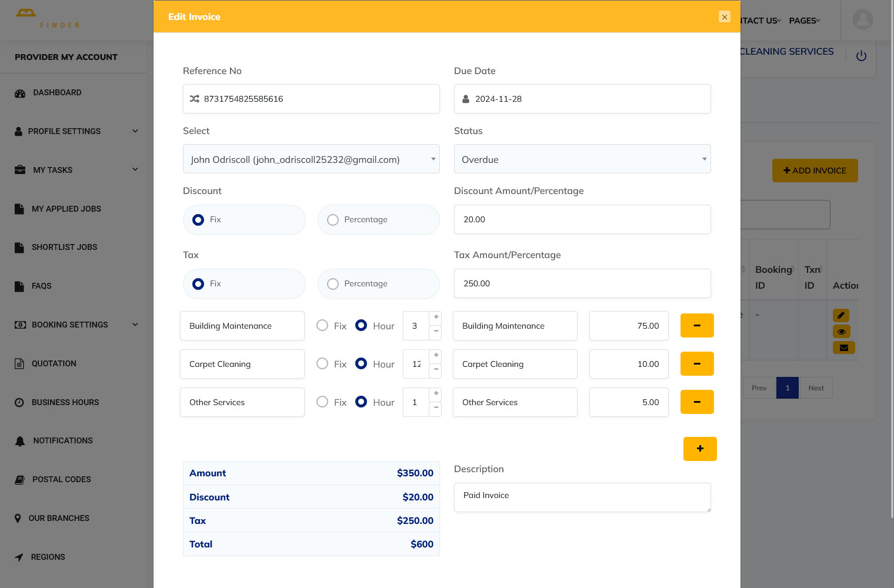Open the Status dropdown showing Overdue
894x588 pixels.
point(582,159)
